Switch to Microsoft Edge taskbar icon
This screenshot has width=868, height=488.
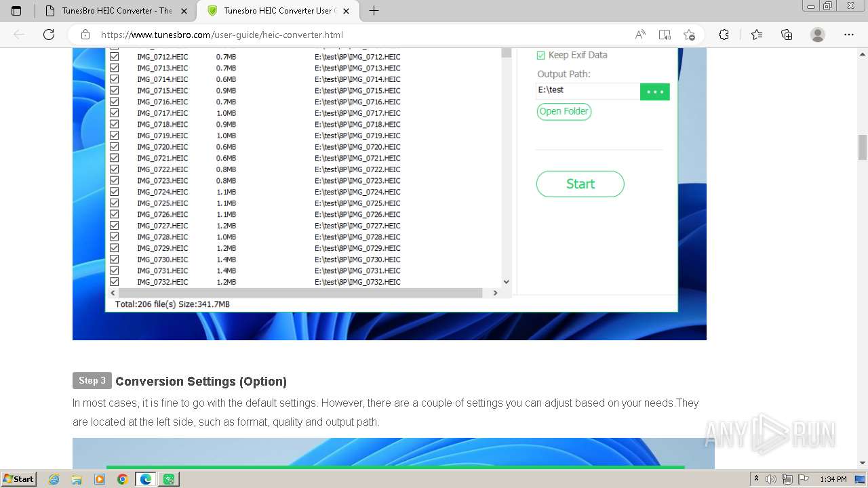coord(145,479)
